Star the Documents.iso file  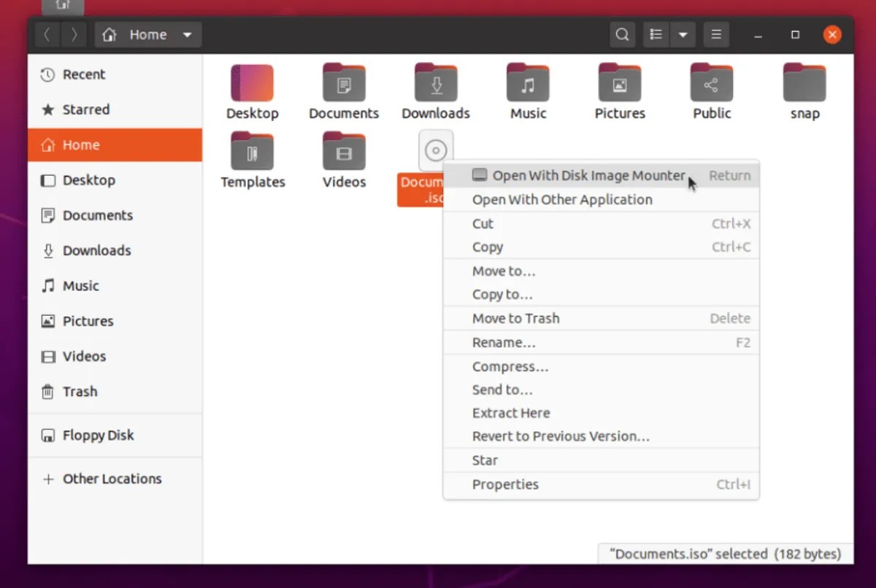[485, 460]
